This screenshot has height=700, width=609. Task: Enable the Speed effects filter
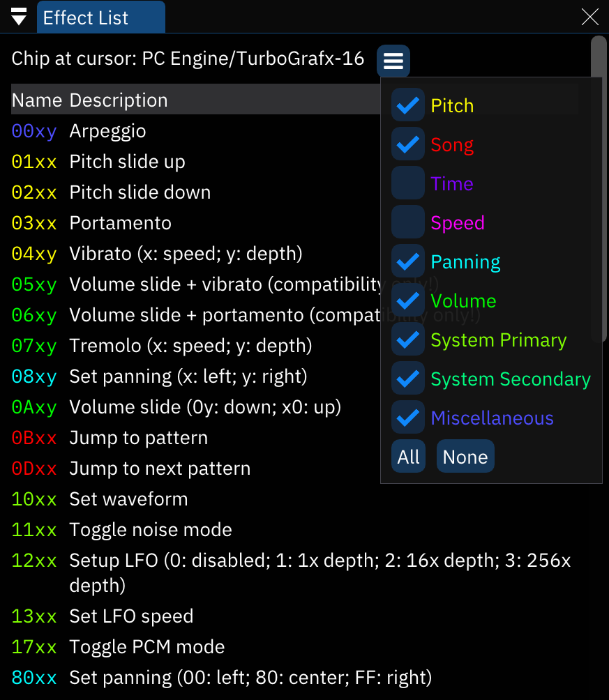[x=407, y=222]
